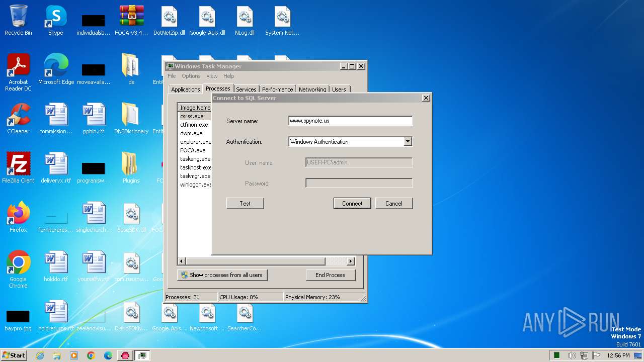Open Microsoft Edge desktop shortcut
Viewport: 644px width, 362px height.
pyautogui.click(x=56, y=69)
